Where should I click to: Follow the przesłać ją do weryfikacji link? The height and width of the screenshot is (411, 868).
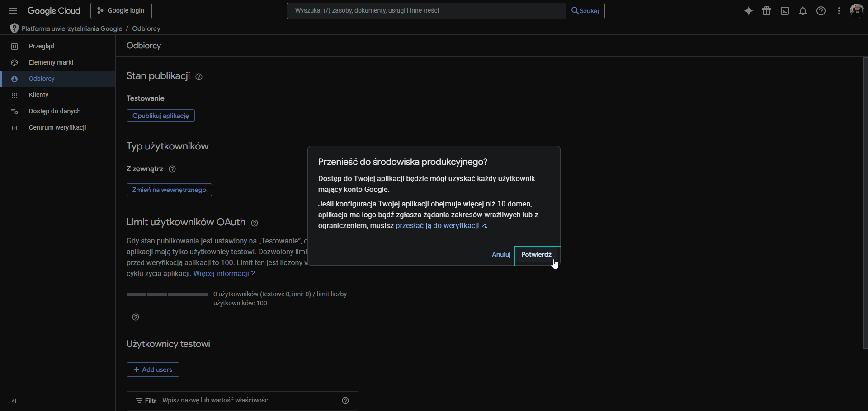click(x=437, y=226)
